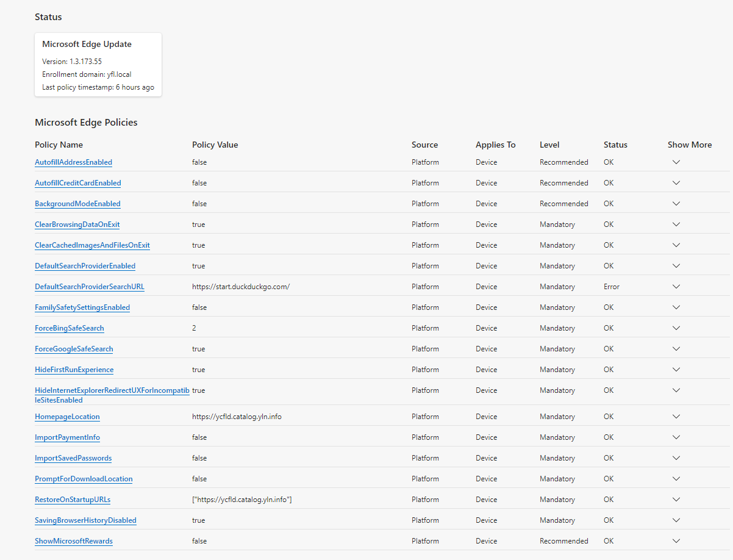Image resolution: width=733 pixels, height=560 pixels.
Task: Click the Microsoft Edge Update card title
Action: click(87, 44)
